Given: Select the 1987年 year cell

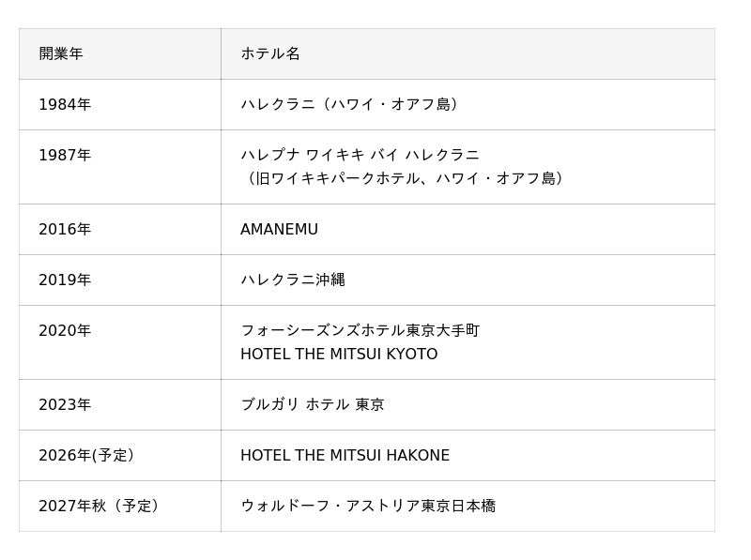Looking at the screenshot, I should [x=65, y=155].
